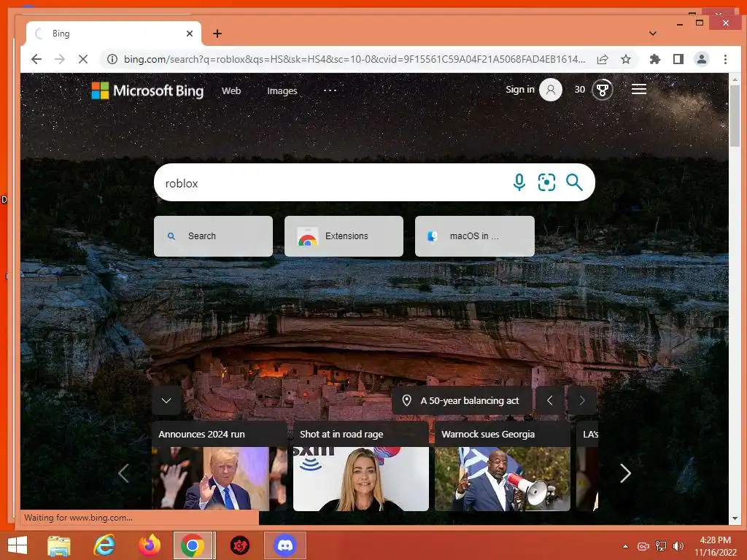
Task: Expand more Bing options ellipsis
Action: [x=330, y=90]
